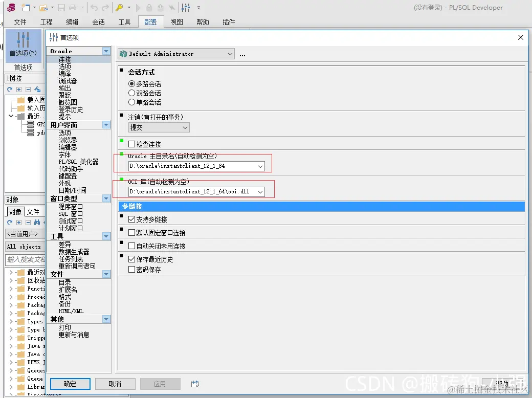Click minus icon in the 对象 panel
Image resolution: width=532 pixels, height=398 pixels.
point(28,222)
